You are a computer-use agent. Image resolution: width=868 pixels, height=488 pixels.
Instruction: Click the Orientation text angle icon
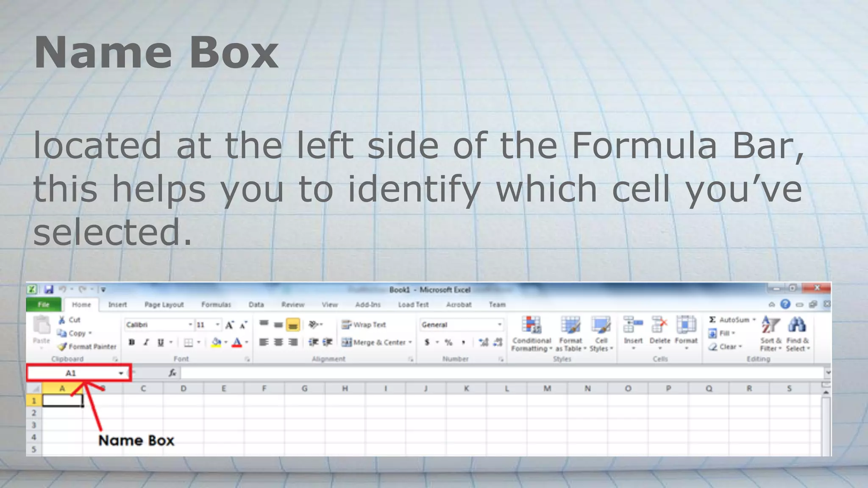pos(314,324)
